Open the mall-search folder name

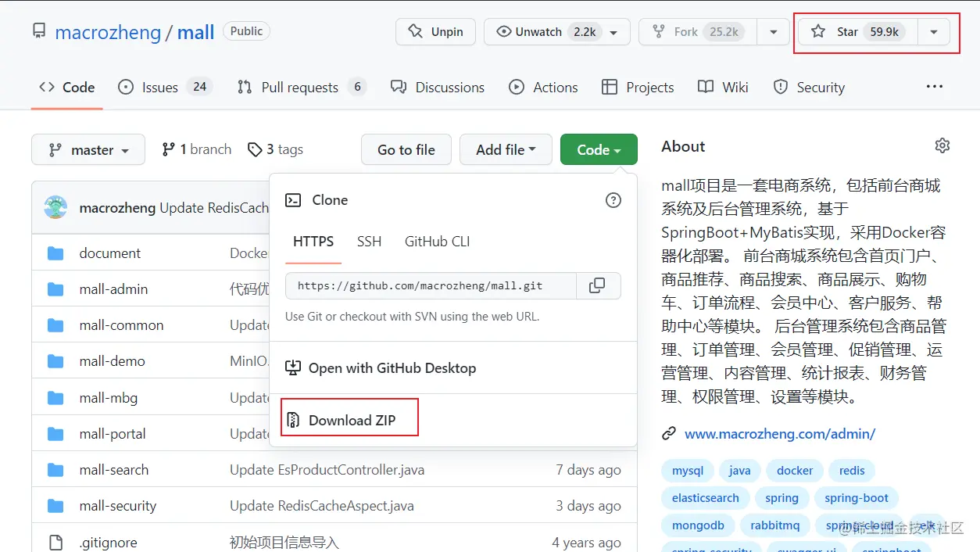point(114,470)
